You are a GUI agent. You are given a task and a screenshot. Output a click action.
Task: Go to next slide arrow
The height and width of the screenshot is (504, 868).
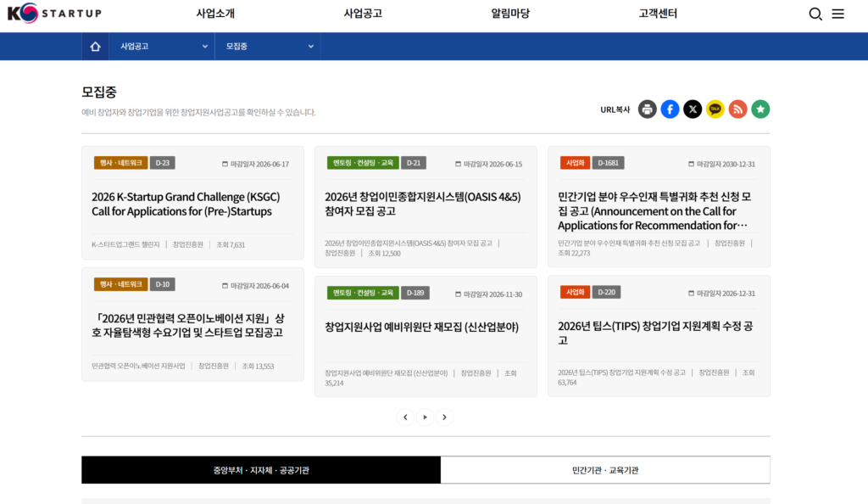[x=444, y=417]
